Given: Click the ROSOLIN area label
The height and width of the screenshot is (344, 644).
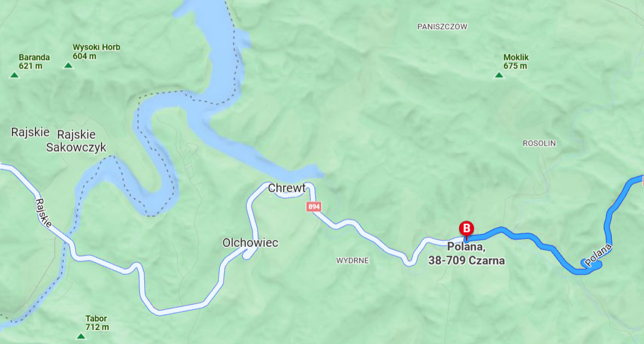Looking at the screenshot, I should pos(539,143).
